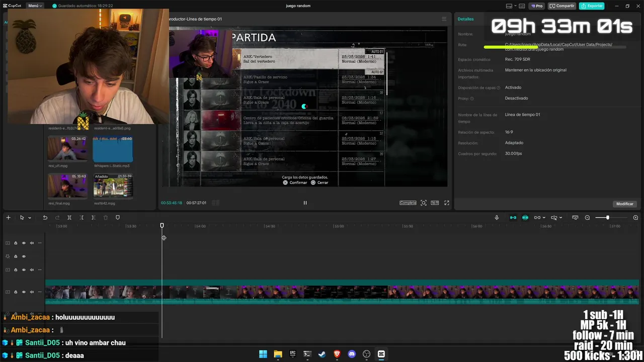
Task: Pause playback with the player pause button
Action: 305,203
